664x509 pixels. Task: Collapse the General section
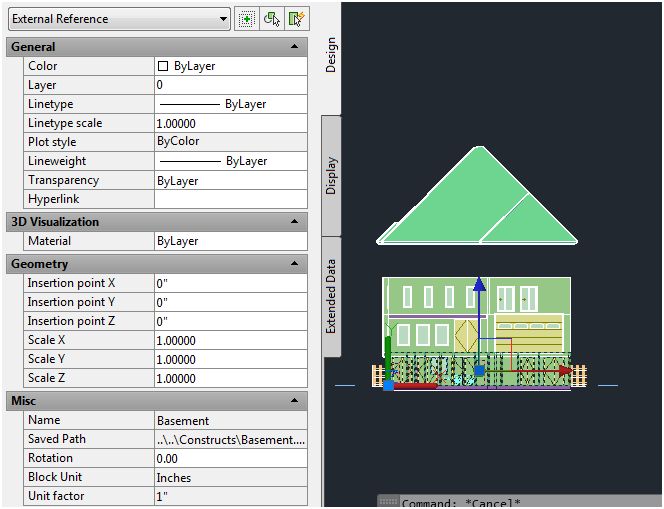(294, 47)
